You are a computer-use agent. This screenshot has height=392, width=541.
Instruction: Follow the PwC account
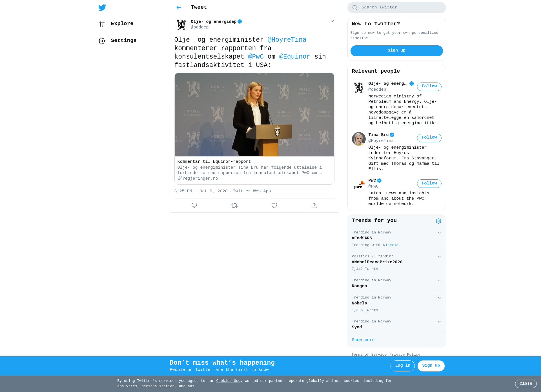[429, 184]
